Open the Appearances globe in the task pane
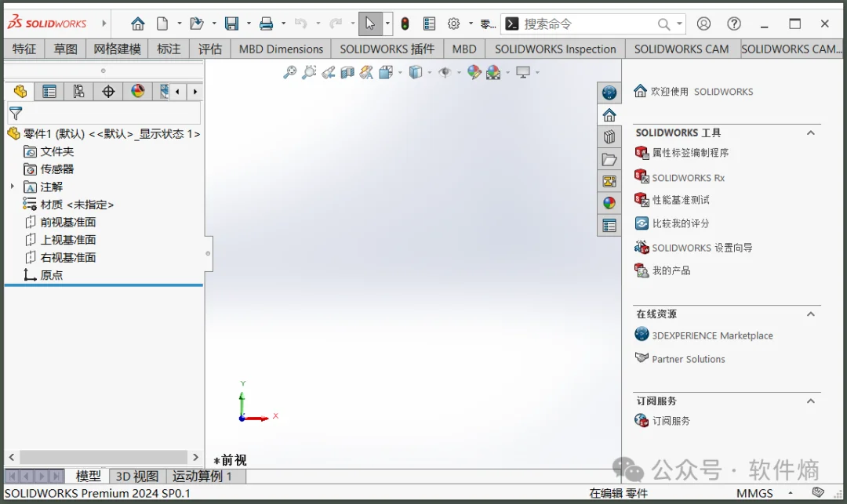 point(609,202)
